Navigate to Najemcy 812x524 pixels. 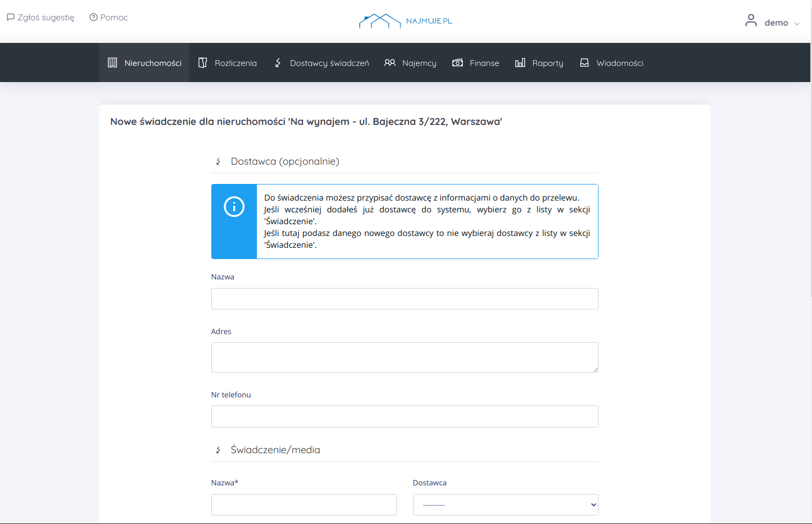tap(410, 63)
